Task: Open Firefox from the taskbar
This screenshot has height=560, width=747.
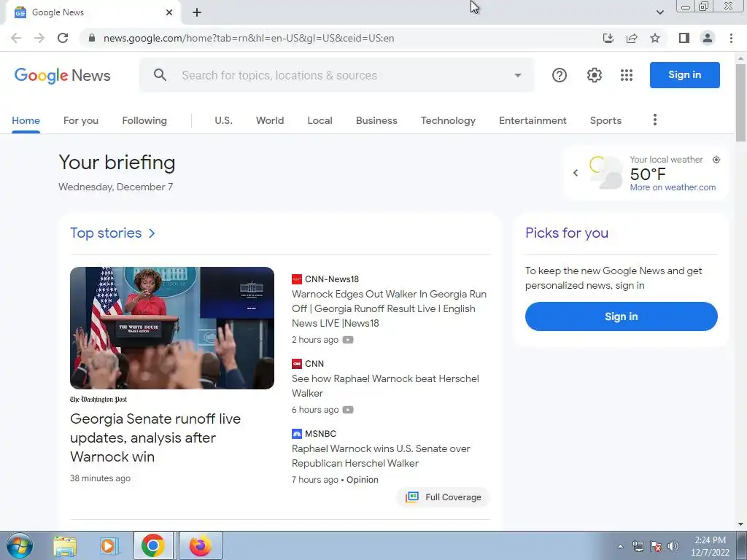Action: click(x=200, y=545)
